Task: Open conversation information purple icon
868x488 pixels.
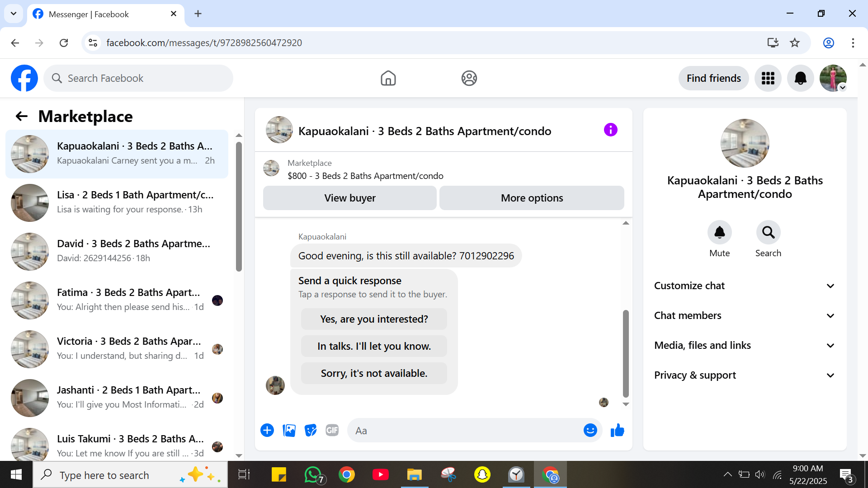Action: (x=610, y=130)
